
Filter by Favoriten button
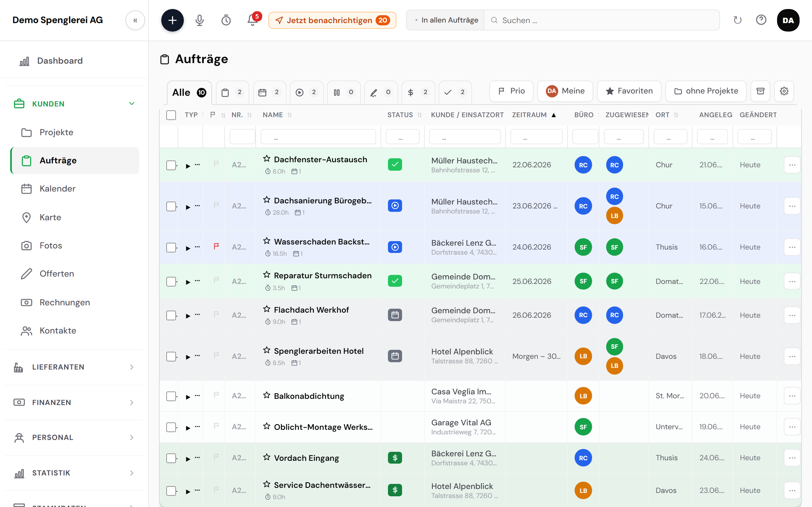point(629,91)
